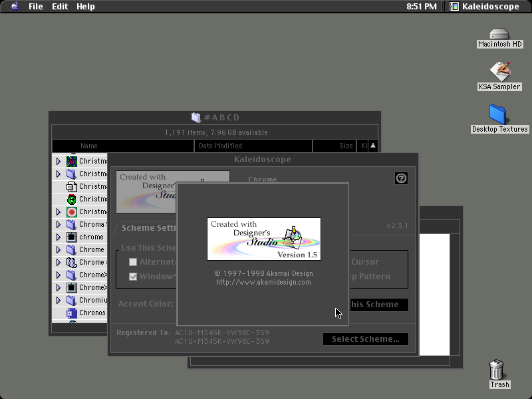The height and width of the screenshot is (399, 532).
Task: Select the Chroma folder icon
Action: [72, 224]
